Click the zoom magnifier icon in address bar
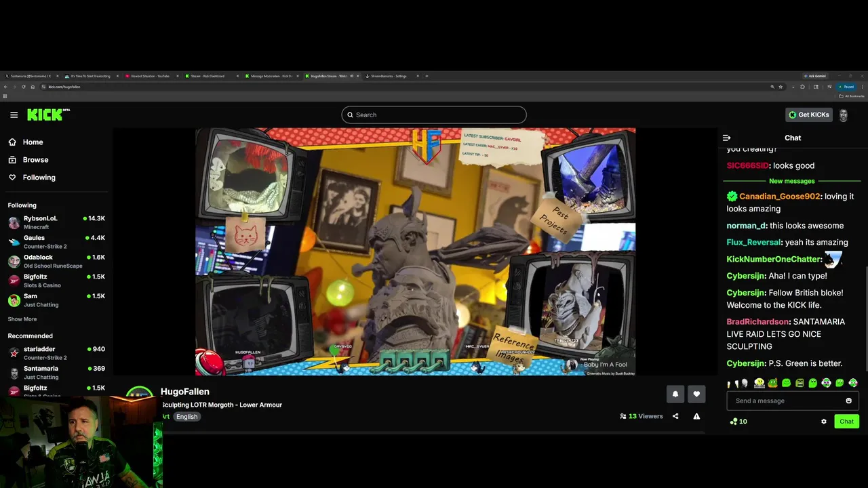 pyautogui.click(x=772, y=87)
